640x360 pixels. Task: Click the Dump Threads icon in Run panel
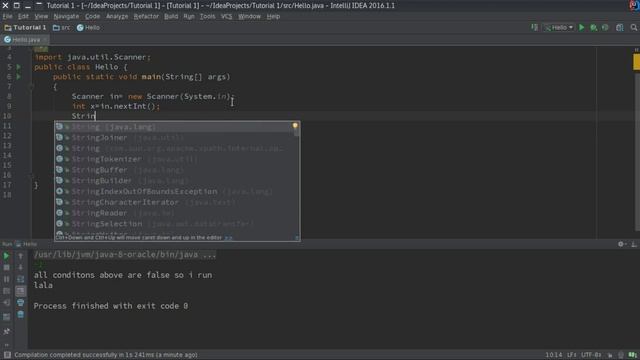pyautogui.click(x=6, y=291)
